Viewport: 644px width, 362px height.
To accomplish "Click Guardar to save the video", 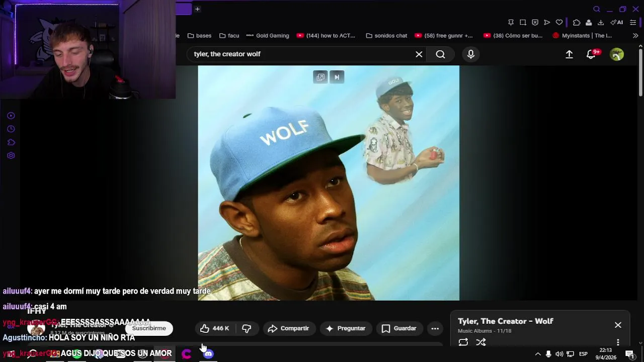I will [399, 328].
